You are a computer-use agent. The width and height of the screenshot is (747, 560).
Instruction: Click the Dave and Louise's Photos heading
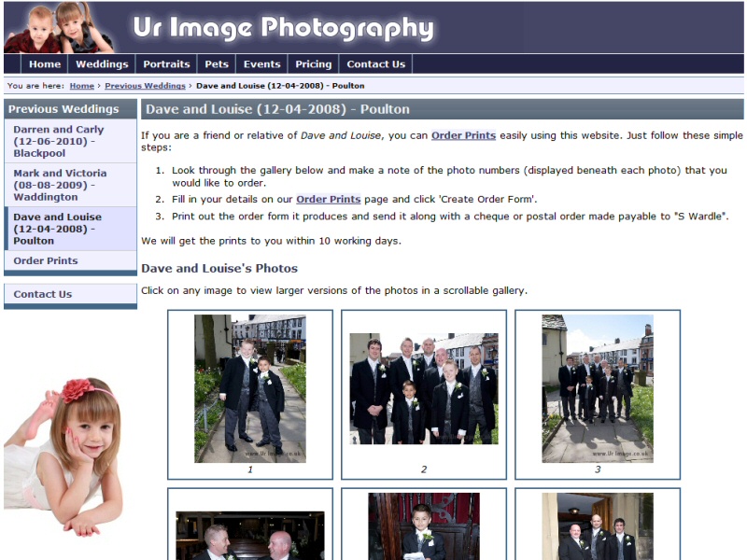click(x=219, y=268)
